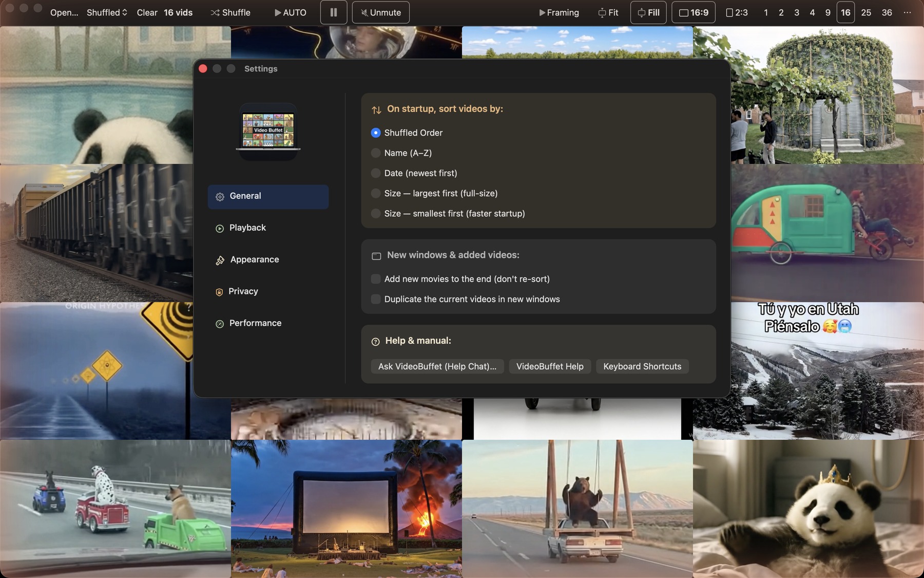Show Keyboard Shortcuts
The image size is (924, 578).
[642, 366]
